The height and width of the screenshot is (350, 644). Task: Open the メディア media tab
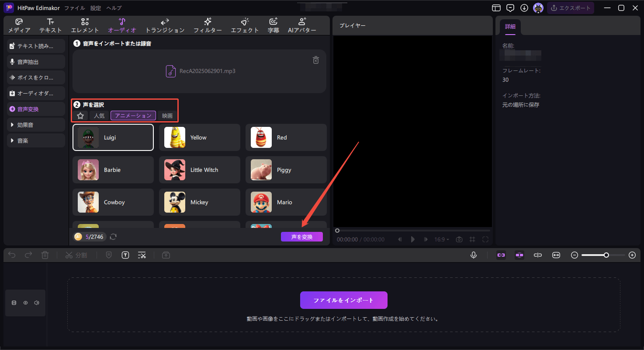[x=19, y=26]
